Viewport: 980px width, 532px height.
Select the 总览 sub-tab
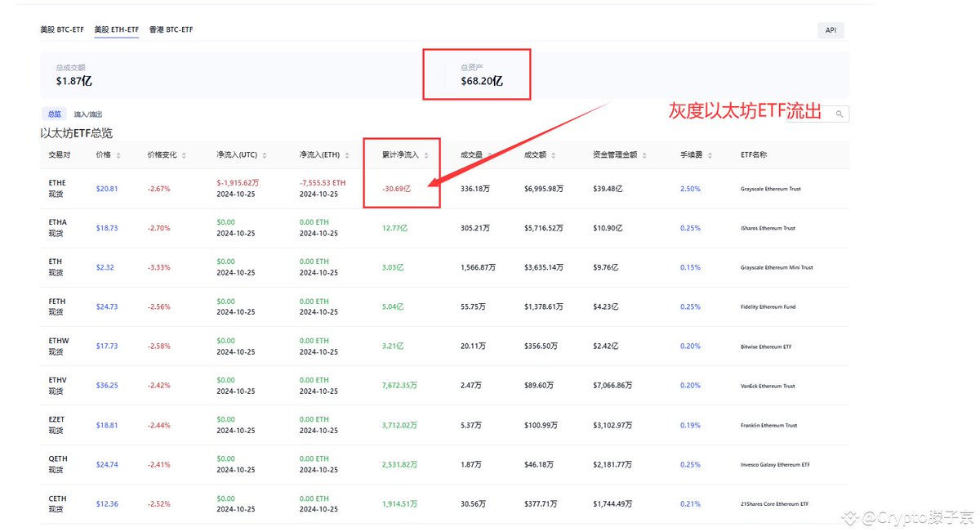54,114
